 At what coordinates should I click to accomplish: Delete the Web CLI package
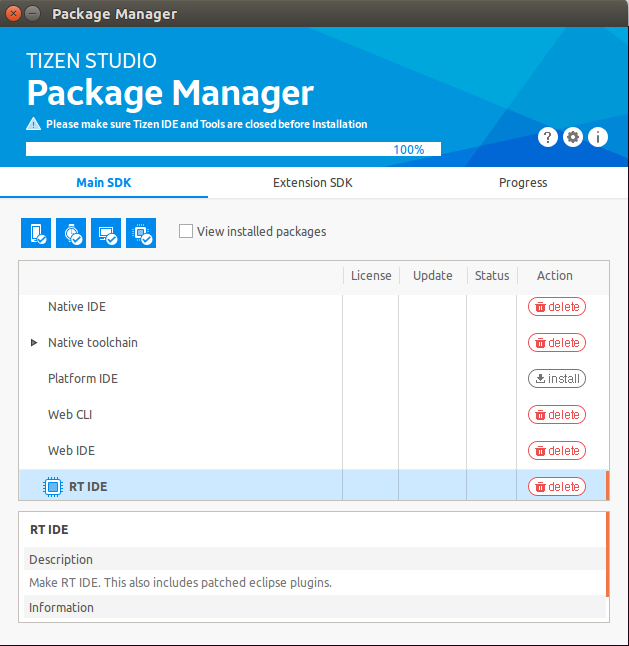[x=557, y=415]
